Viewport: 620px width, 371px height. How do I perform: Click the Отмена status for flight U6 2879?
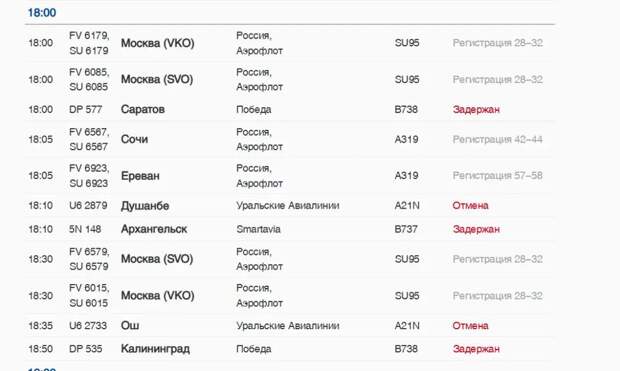pos(470,205)
